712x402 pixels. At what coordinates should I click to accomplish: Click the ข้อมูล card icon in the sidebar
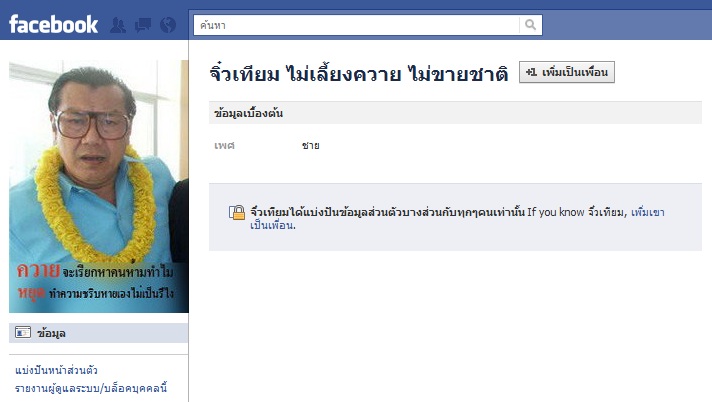pos(23,333)
